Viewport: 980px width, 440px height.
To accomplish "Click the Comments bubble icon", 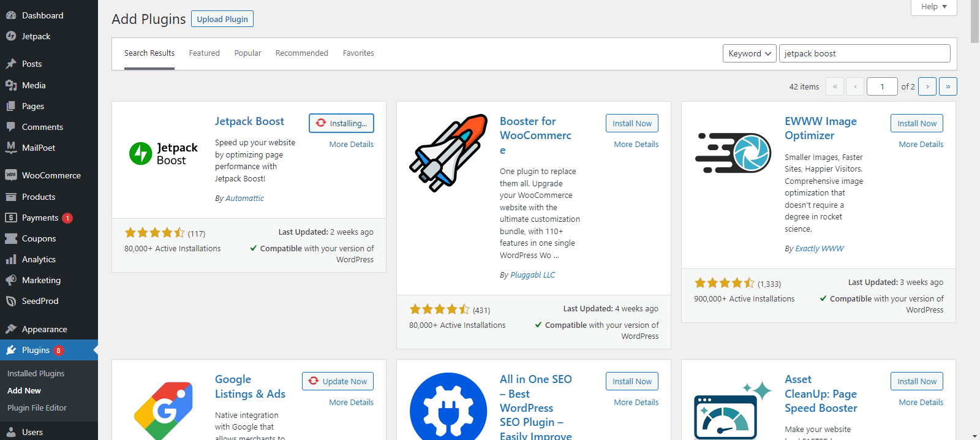I will point(11,127).
